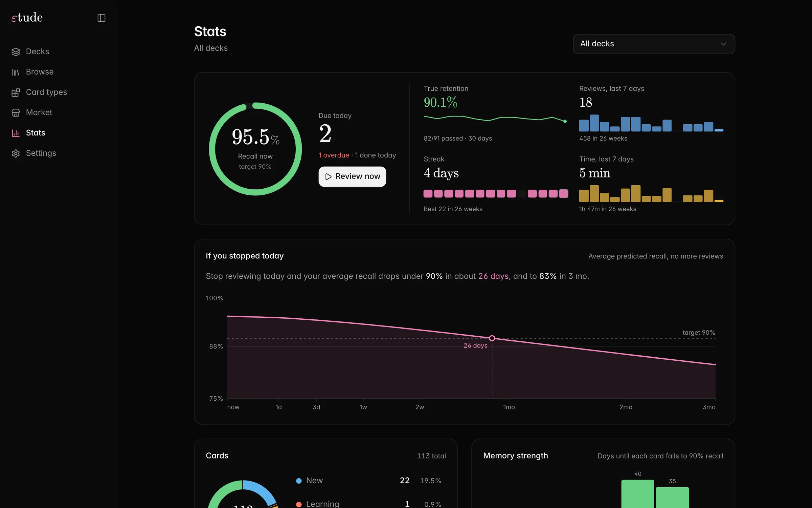Screen dimensions: 812x508
Task: Click the Memory strength bar labeled 40
Action: pos(638,494)
